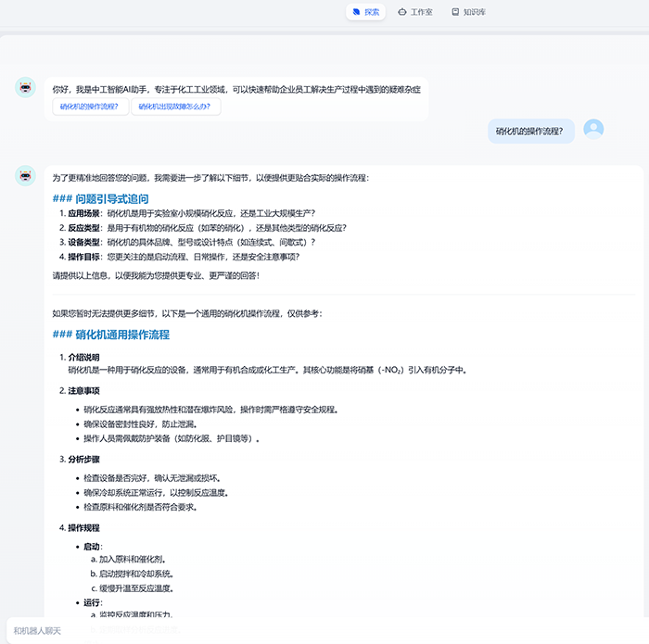Open the 知识库 tab label
Viewport: 649px width, 644px height.
(475, 13)
